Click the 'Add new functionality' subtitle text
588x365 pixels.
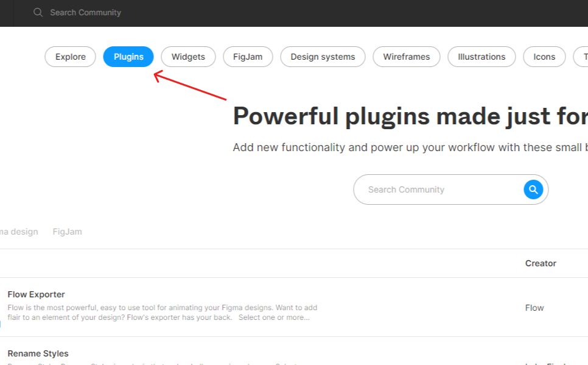(410, 147)
